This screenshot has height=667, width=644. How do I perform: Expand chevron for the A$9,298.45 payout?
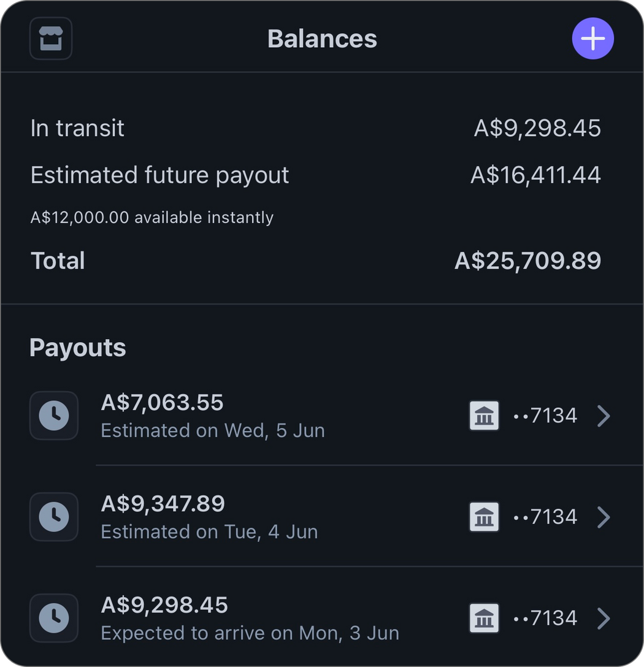pos(604,618)
